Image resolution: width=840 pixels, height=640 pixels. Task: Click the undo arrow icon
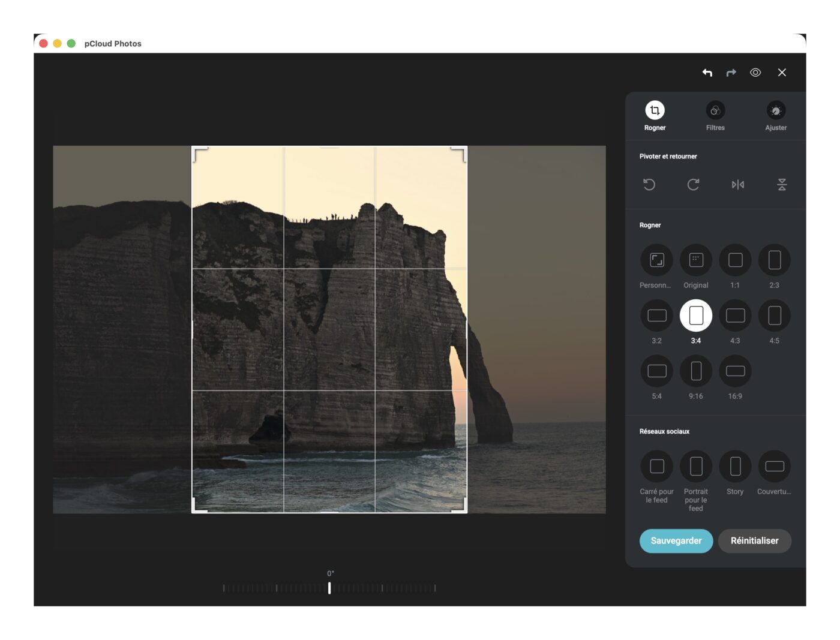707,73
